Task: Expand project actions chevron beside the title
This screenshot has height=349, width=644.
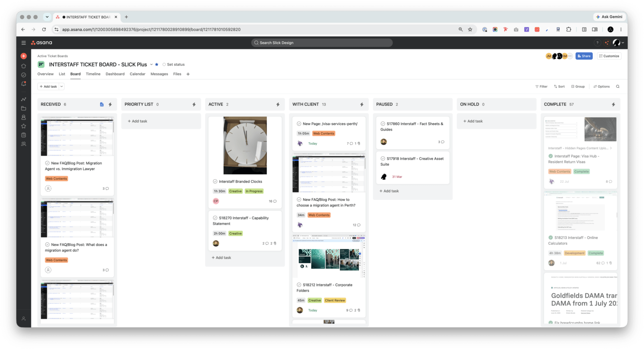Action: pyautogui.click(x=151, y=64)
